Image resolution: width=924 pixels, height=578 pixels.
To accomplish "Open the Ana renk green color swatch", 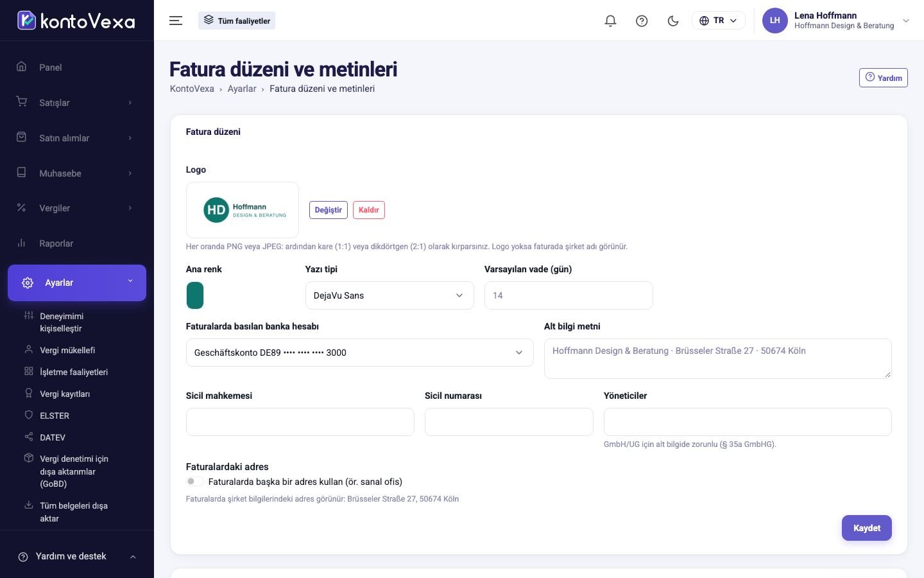I will click(195, 295).
